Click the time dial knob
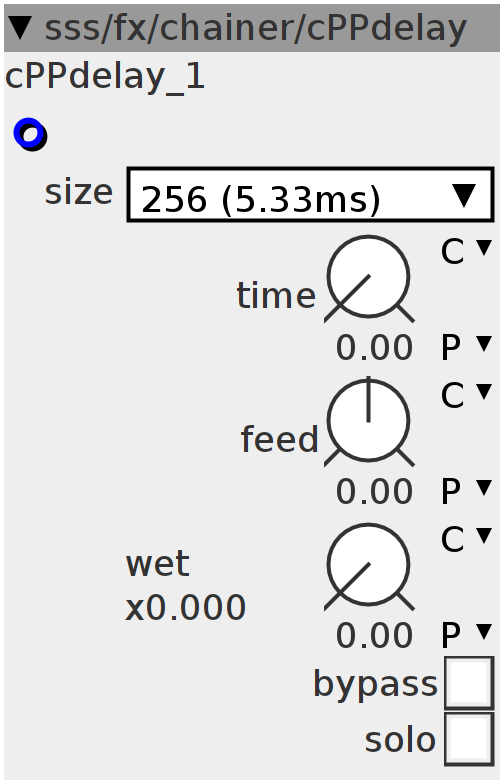Screen dimensions: 504x784 [x=369, y=278]
